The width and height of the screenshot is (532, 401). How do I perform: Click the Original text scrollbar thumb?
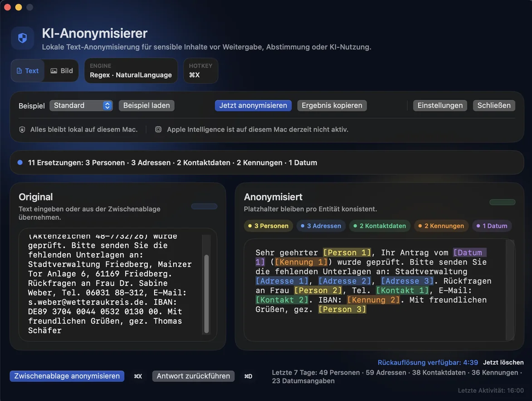pyautogui.click(x=206, y=294)
